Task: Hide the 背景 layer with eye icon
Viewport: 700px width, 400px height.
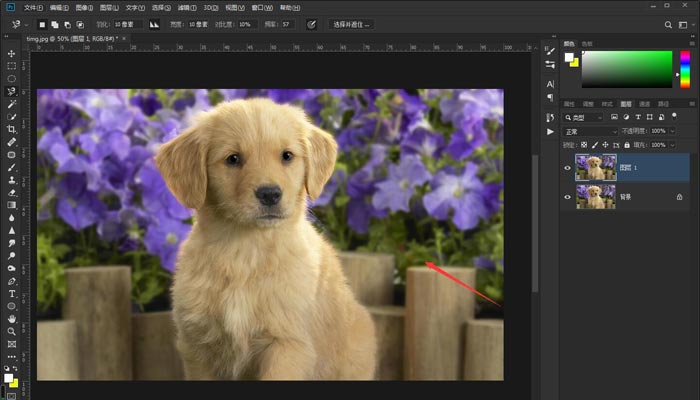Action: click(568, 197)
